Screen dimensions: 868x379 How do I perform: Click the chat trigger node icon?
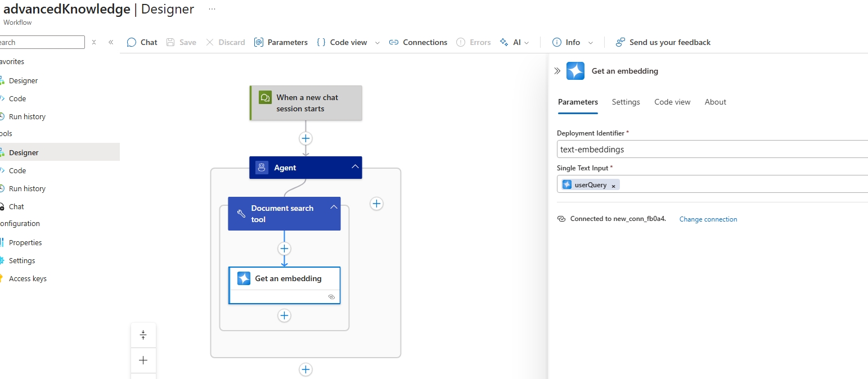(265, 97)
